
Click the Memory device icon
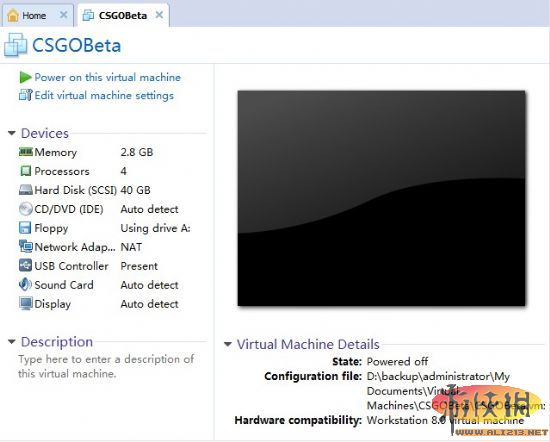coord(25,152)
